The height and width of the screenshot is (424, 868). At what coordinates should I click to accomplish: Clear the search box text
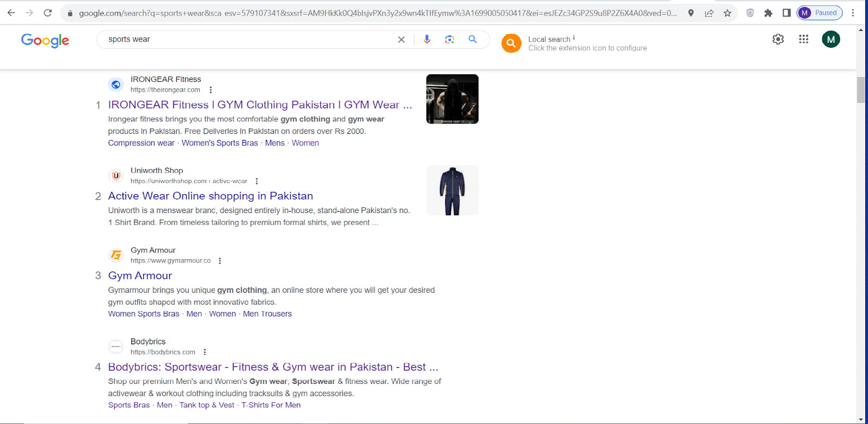click(x=401, y=40)
